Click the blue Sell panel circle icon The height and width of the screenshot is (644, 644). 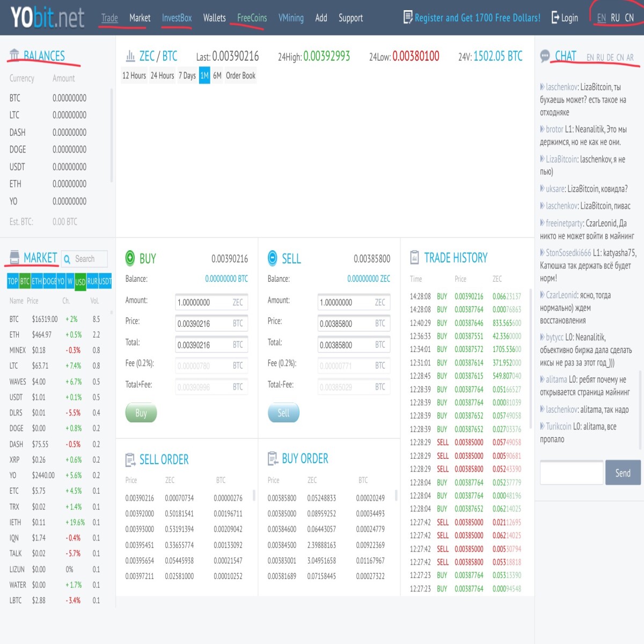click(x=273, y=258)
